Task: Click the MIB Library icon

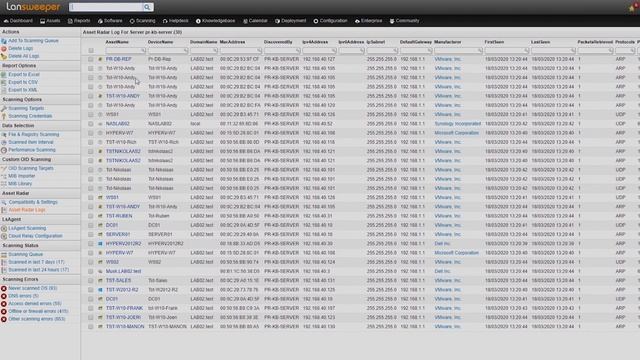Action: (x=4, y=184)
